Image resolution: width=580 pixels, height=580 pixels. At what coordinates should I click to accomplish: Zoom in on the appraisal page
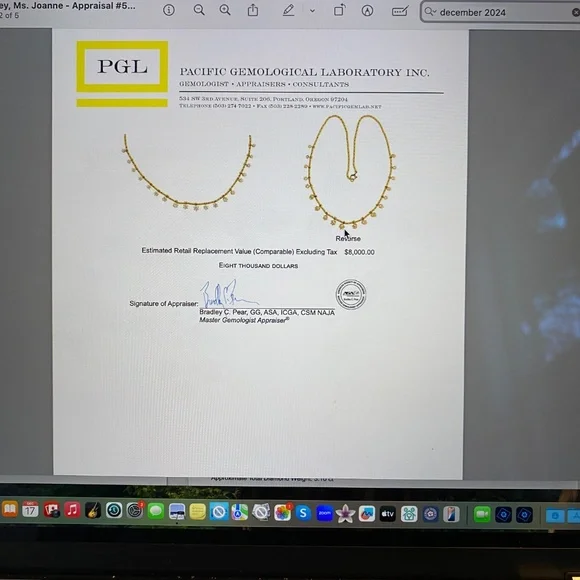pos(225,10)
